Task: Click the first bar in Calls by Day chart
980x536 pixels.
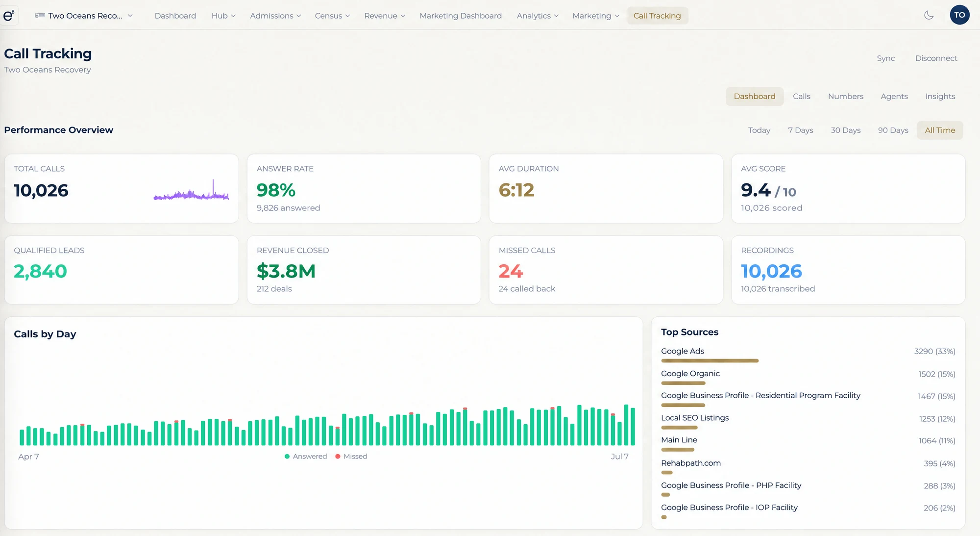Action: [22, 437]
